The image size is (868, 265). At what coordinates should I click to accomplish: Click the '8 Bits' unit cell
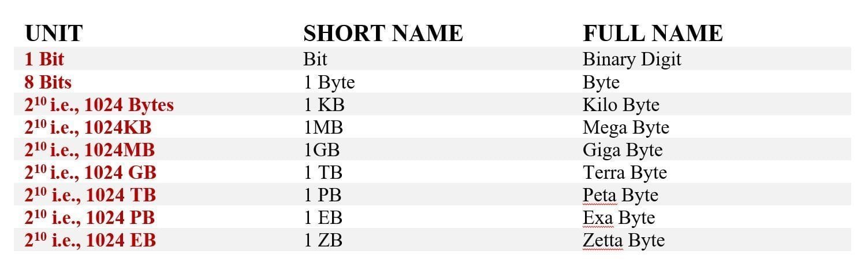point(48,82)
